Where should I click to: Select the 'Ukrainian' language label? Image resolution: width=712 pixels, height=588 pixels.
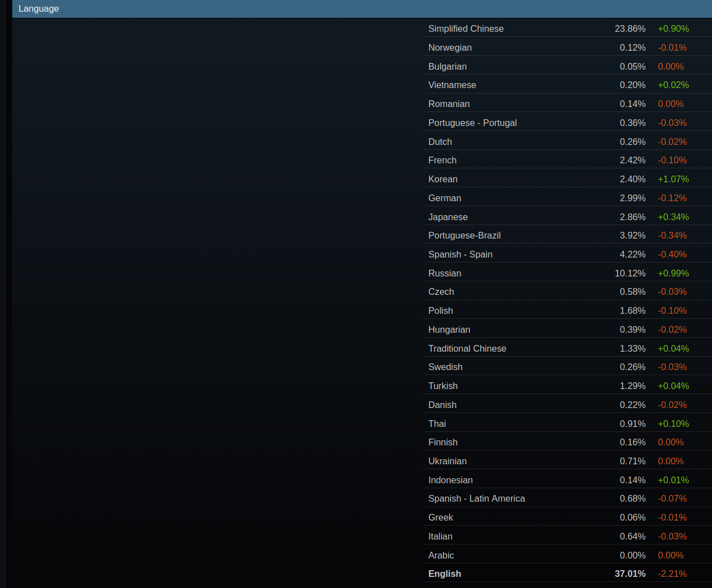[x=447, y=461]
